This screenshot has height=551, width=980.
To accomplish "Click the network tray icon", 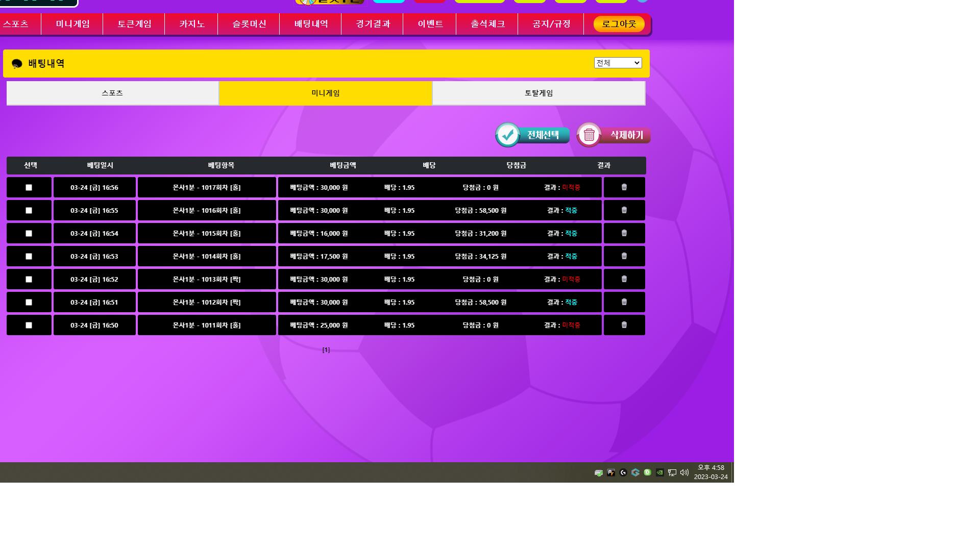I will pos(672,472).
